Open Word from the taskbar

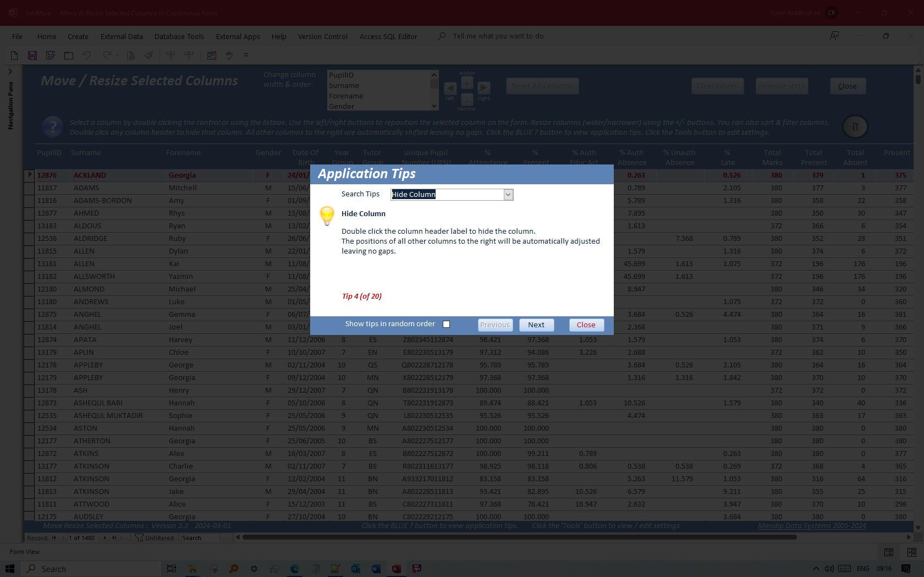coord(376,569)
